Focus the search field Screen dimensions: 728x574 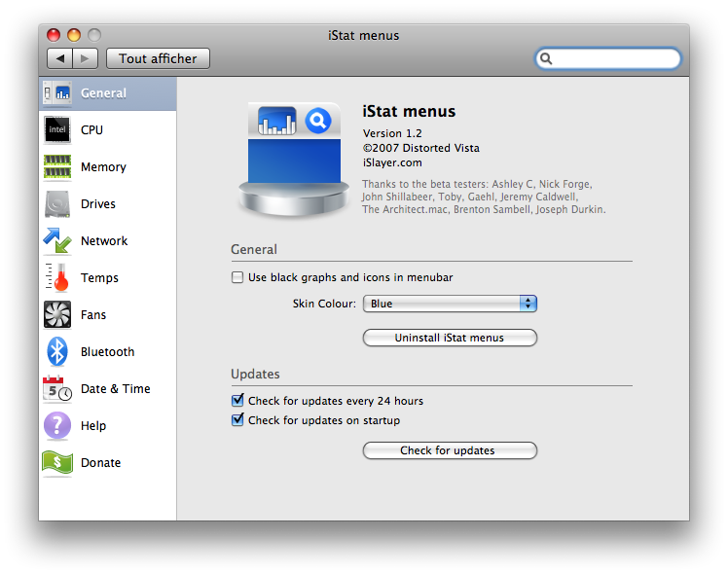pyautogui.click(x=608, y=58)
